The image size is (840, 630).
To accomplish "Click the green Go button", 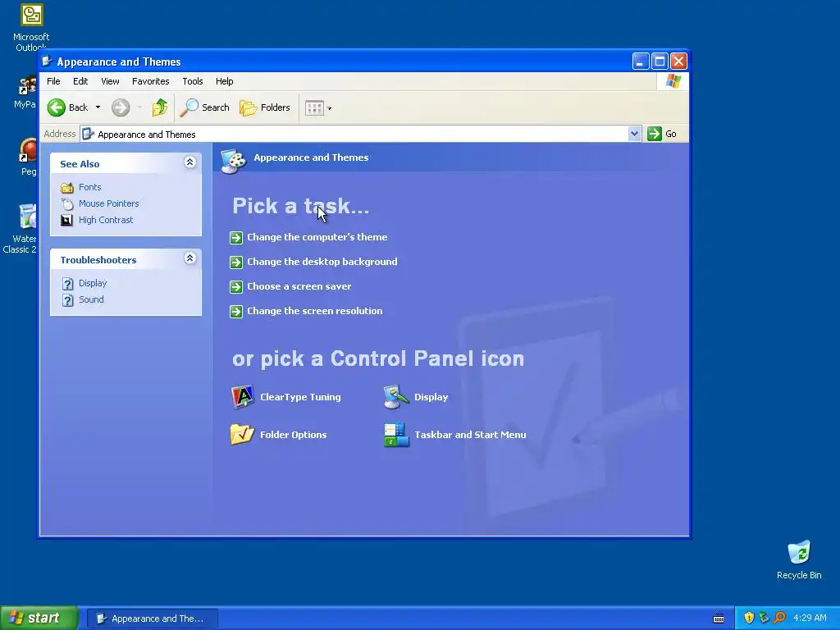I will point(662,134).
